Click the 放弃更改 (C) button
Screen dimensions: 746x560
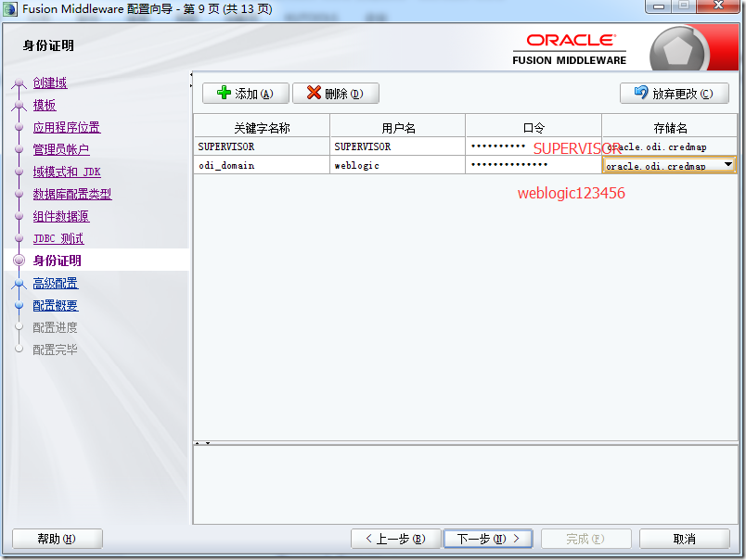point(675,93)
